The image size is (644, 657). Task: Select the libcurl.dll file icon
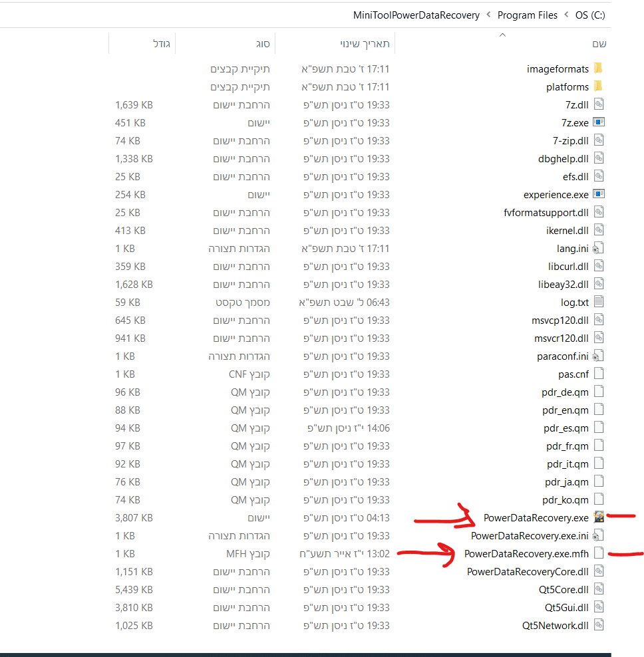[599, 266]
